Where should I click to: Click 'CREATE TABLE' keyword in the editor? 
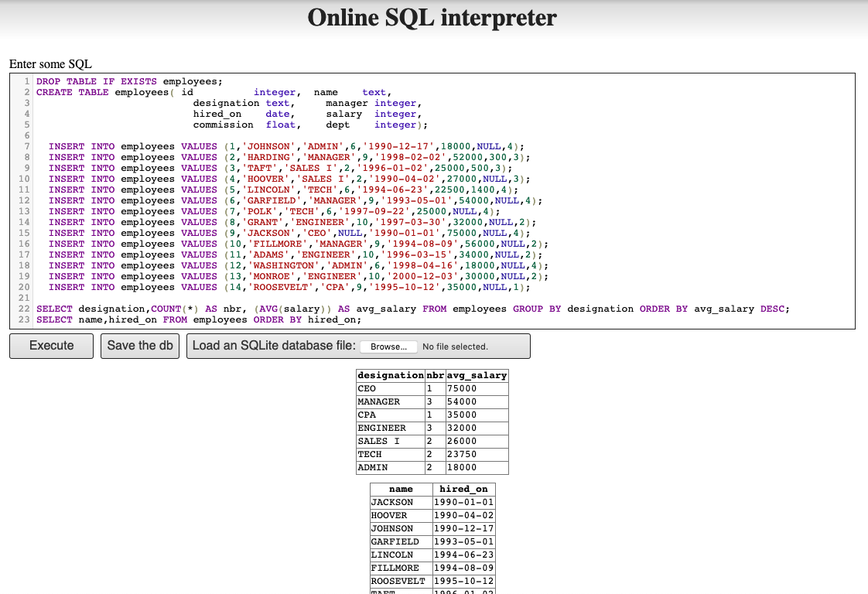(73, 93)
